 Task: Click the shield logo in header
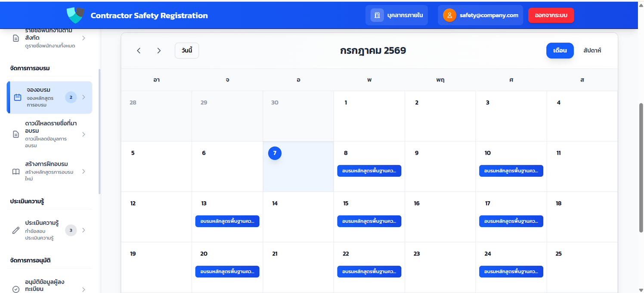click(75, 15)
